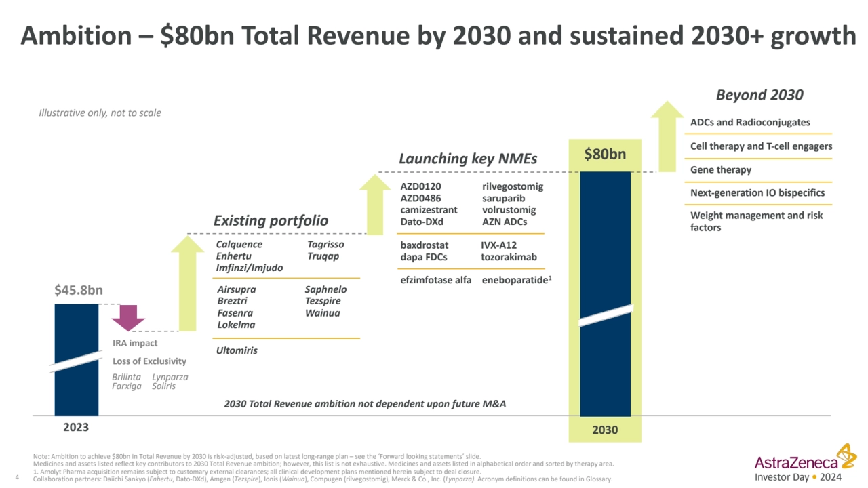
Task: Click the slide title about $80bn ambition
Action: (438, 36)
